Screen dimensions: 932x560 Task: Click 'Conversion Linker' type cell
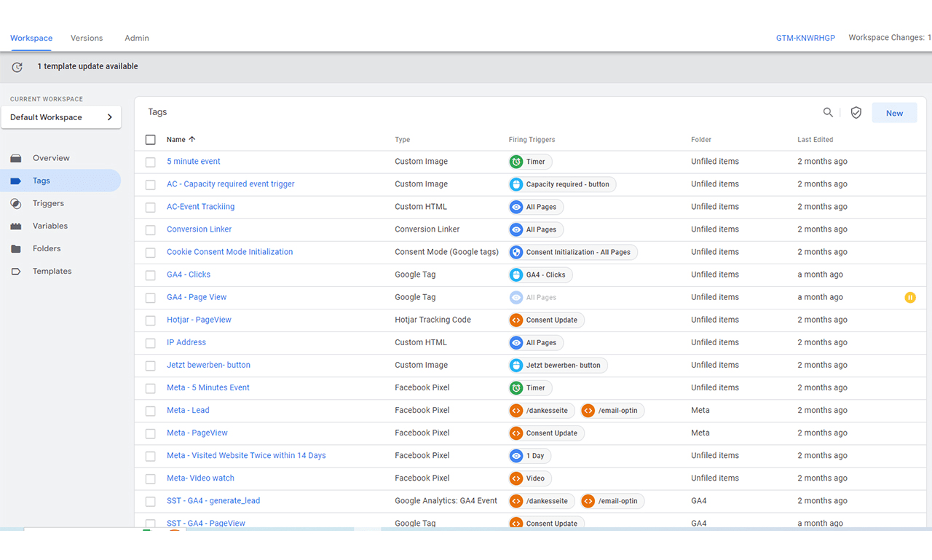click(x=427, y=229)
